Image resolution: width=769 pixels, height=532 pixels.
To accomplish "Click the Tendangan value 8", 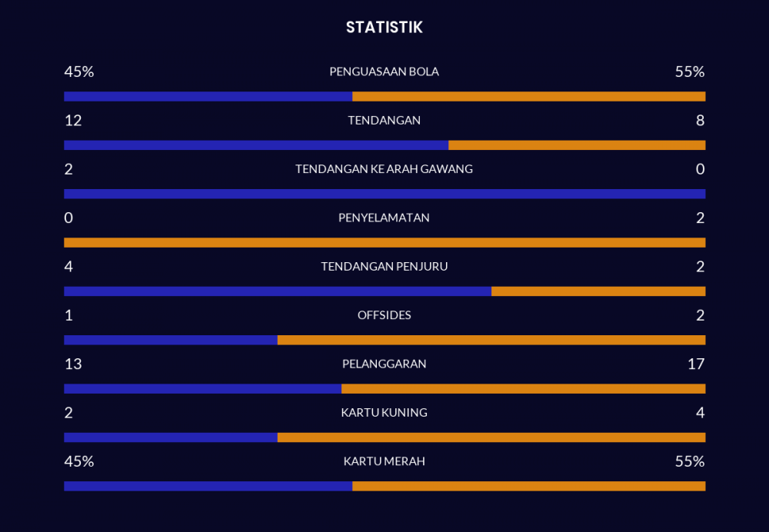I will 700,121.
